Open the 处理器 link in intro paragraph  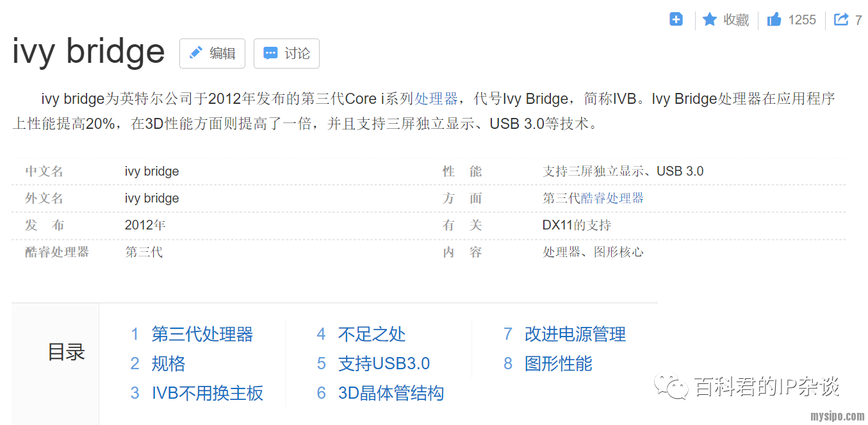436,99
